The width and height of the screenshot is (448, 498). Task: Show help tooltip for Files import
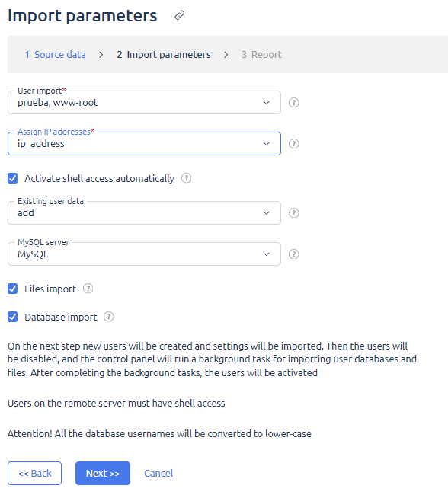88,289
